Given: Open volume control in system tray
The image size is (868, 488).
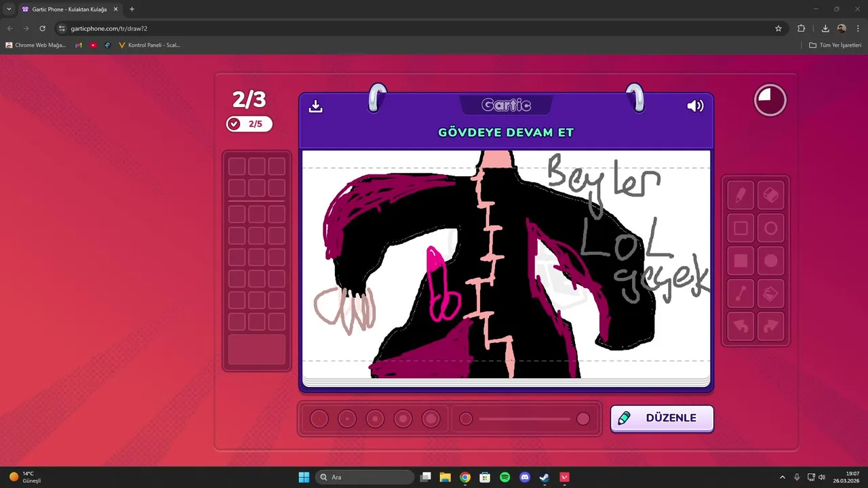Looking at the screenshot, I should pyautogui.click(x=822, y=477).
